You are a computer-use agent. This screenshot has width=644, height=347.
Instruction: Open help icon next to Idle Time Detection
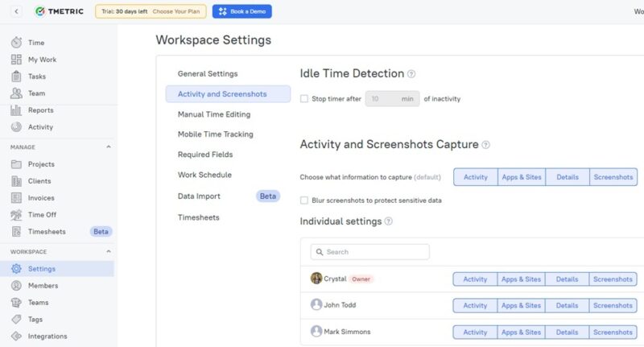[411, 74]
